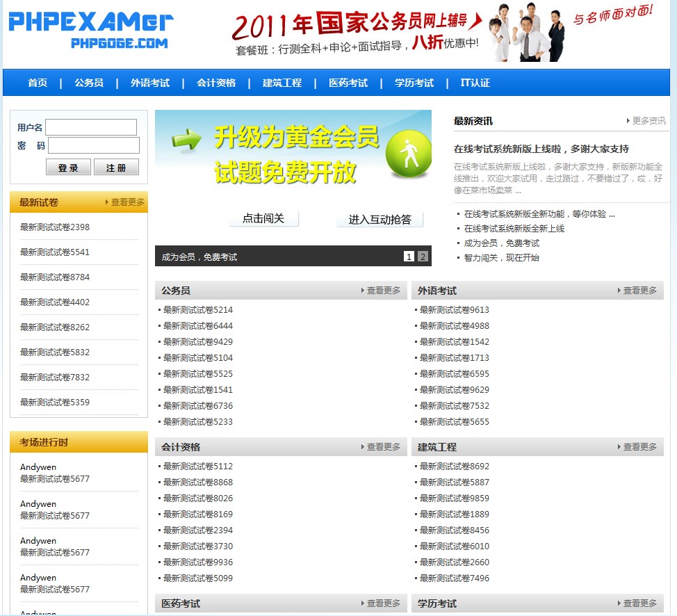Switch to slide 1 of the banner
677x616 pixels.
point(409,256)
